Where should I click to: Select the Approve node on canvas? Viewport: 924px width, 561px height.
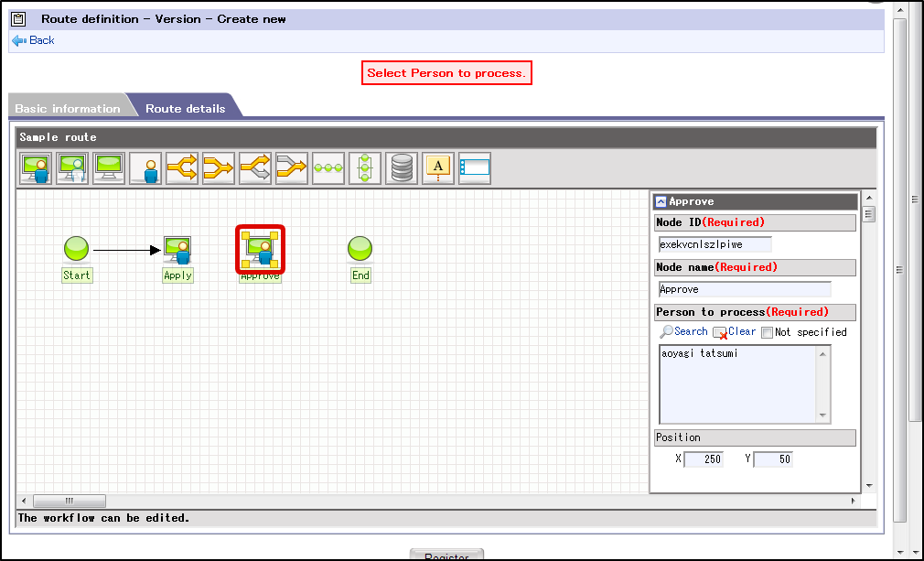260,249
